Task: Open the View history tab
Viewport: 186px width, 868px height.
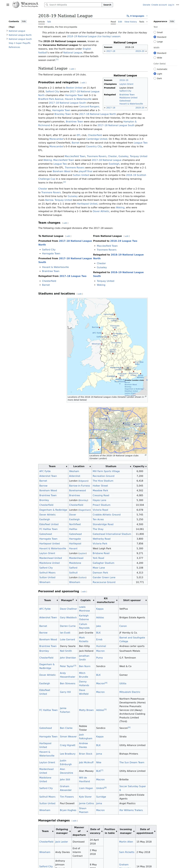Action: point(131,22)
